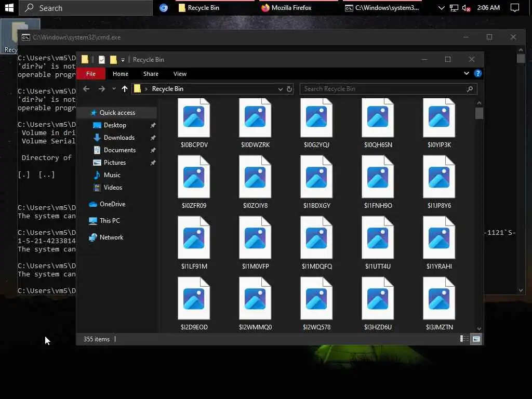Image resolution: width=532 pixels, height=399 pixels.
Task: Open Downloads in navigation pane
Action: coord(119,138)
